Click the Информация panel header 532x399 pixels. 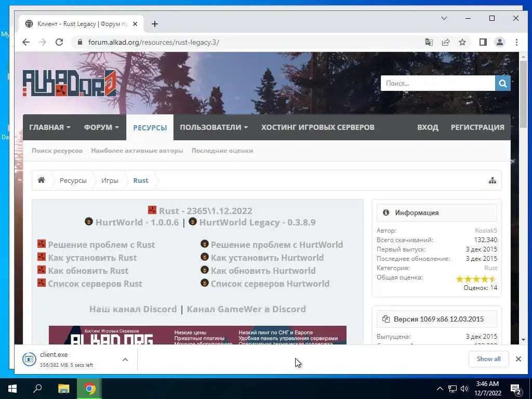(x=436, y=212)
